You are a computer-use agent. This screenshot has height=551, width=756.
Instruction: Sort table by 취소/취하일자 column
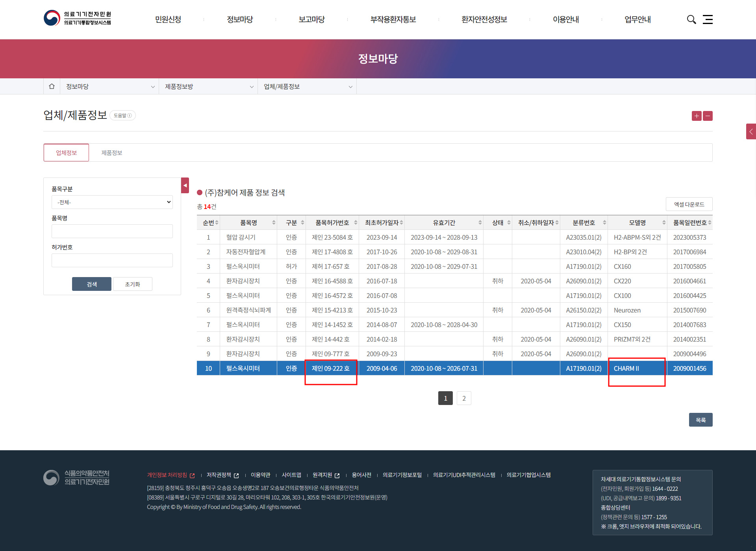557,223
